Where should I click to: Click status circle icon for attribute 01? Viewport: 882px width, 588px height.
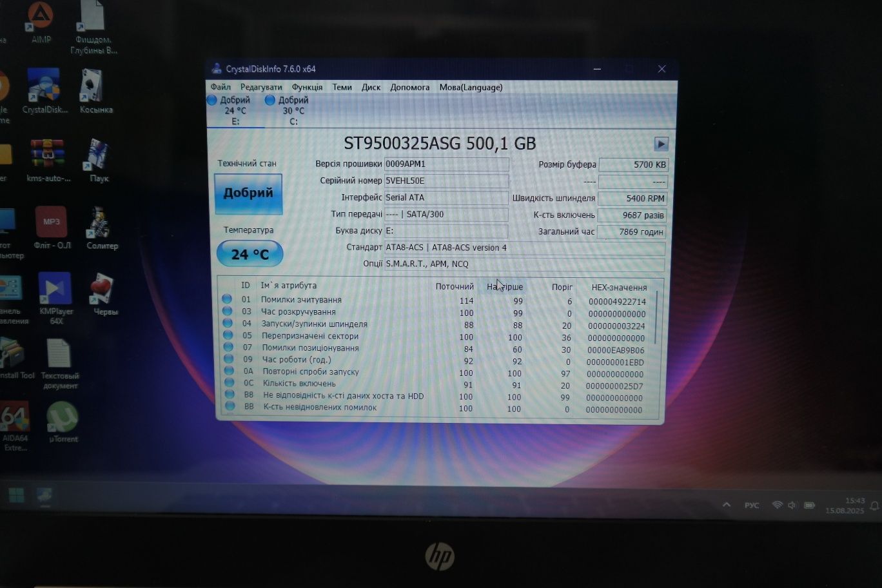click(227, 299)
